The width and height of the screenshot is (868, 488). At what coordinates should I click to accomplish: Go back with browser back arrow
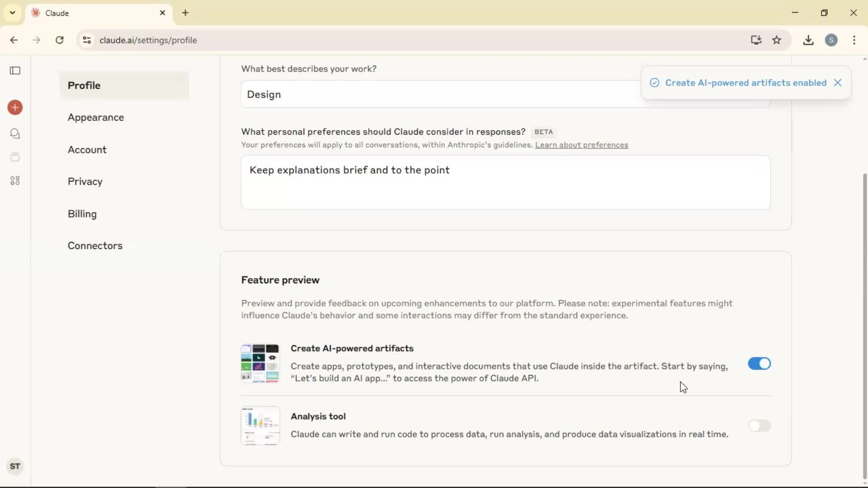(x=14, y=40)
